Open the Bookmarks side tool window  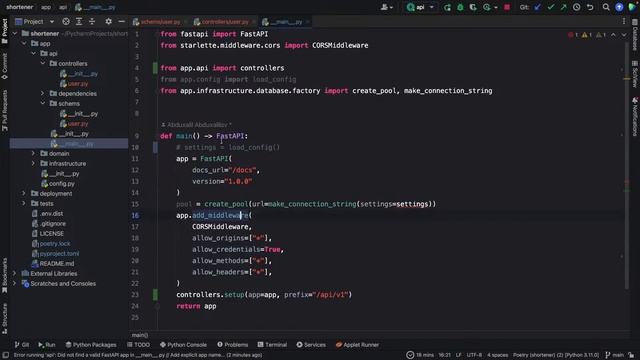pos(4,276)
